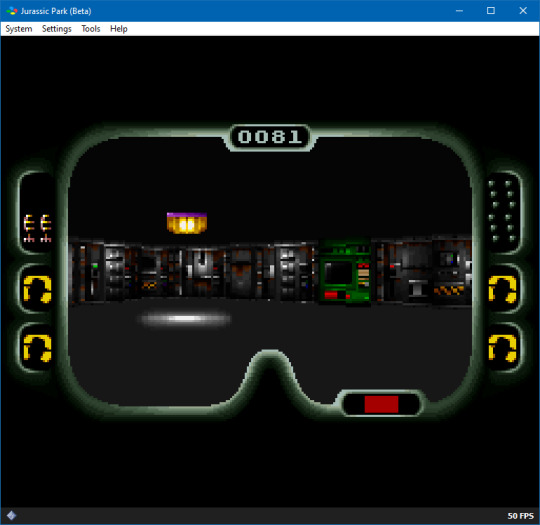540x525 pixels.
Task: Click the green computer terminal in the wall
Action: pyautogui.click(x=345, y=272)
